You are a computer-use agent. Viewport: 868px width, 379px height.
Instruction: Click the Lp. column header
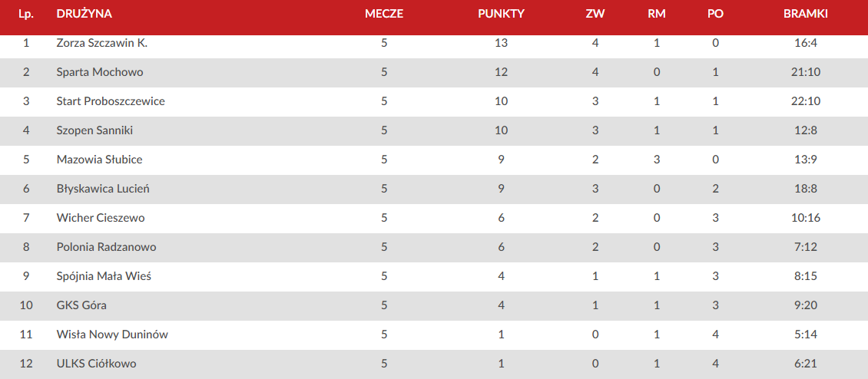pos(26,15)
